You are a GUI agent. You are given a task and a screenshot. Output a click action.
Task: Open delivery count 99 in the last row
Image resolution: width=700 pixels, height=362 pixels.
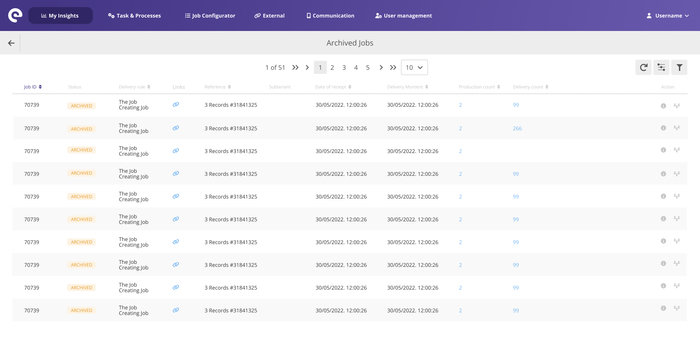click(516, 311)
